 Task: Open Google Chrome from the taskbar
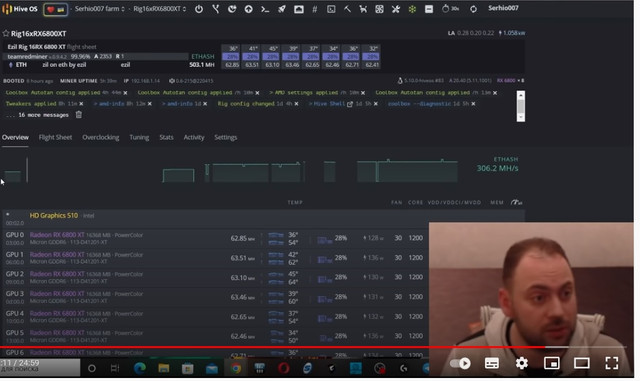click(x=236, y=368)
